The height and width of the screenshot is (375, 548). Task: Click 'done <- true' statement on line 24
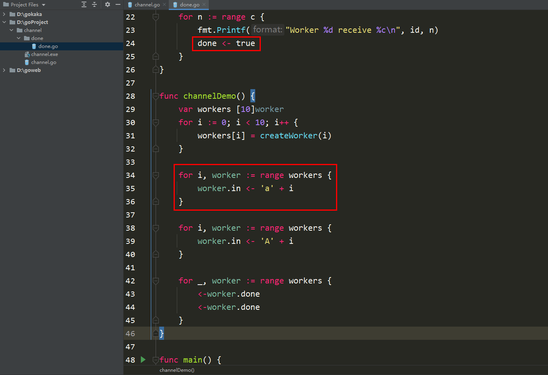[226, 43]
